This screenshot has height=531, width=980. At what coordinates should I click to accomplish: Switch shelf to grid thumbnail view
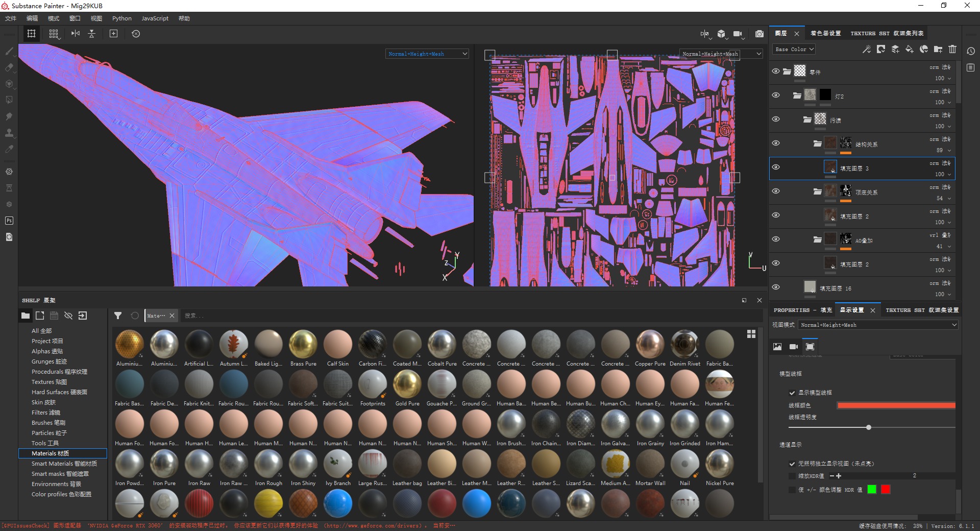click(751, 334)
